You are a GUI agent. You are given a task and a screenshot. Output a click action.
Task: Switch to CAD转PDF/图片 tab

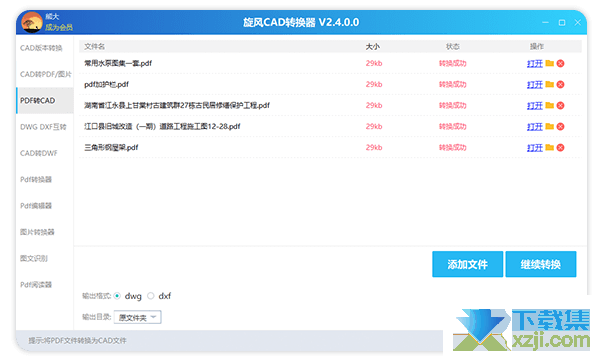click(x=46, y=74)
